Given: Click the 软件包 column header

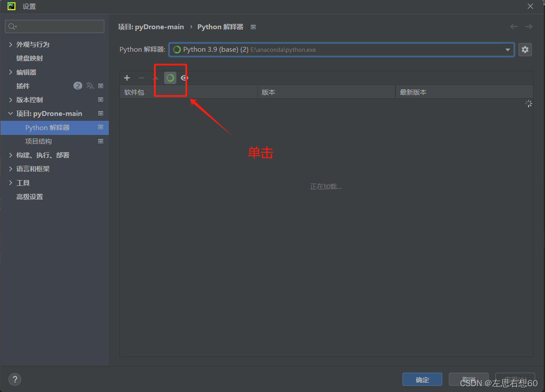Looking at the screenshot, I should (188, 92).
